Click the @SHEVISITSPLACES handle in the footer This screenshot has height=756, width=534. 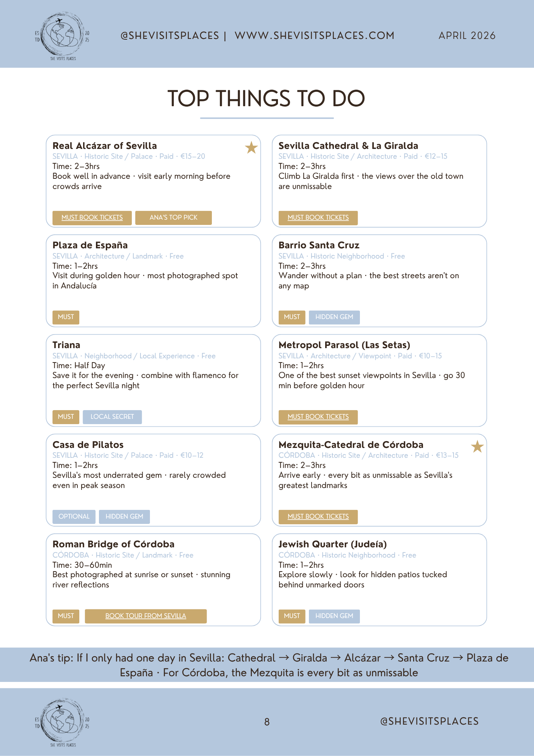(429, 721)
